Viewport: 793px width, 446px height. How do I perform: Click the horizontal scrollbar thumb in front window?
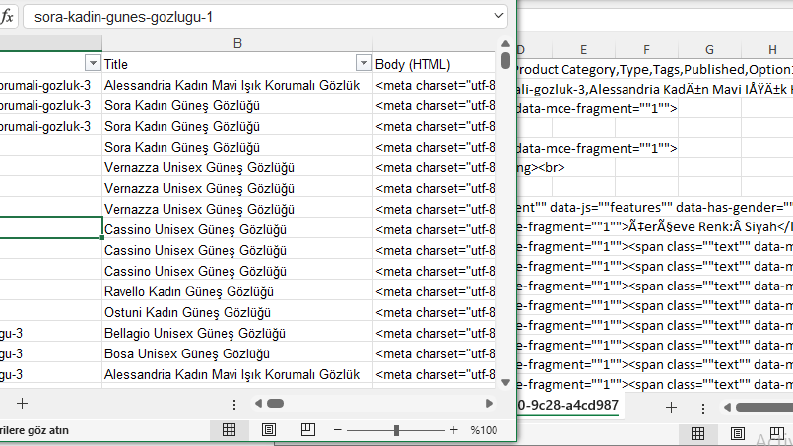point(276,404)
